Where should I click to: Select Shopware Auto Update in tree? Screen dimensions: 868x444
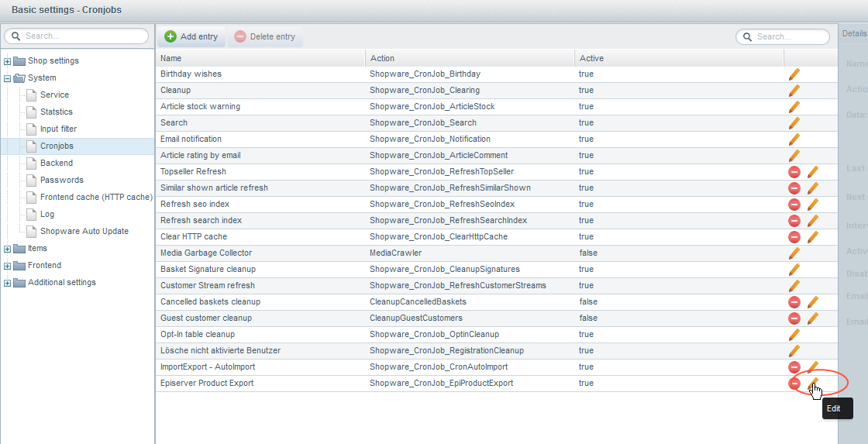pyautogui.click(x=84, y=231)
